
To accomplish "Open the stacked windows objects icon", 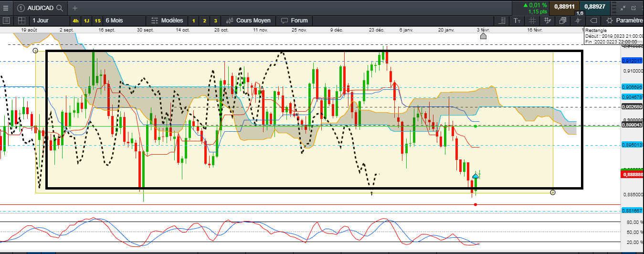I will pos(562,21).
